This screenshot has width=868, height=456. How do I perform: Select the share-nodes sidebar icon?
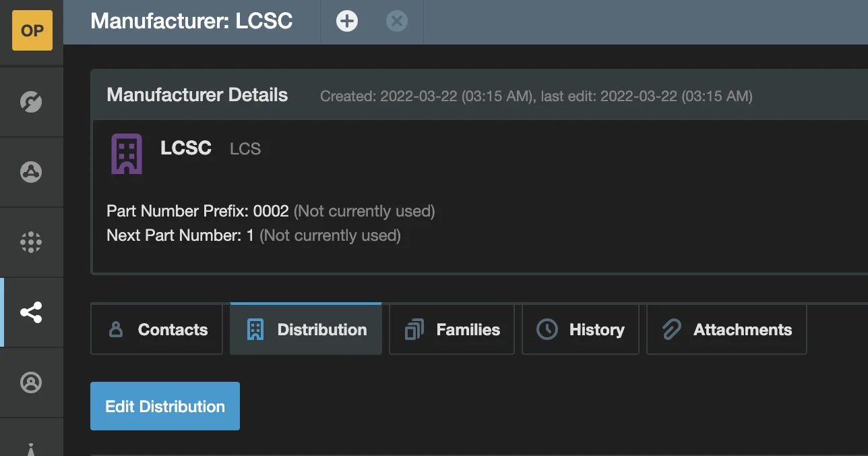click(31, 312)
